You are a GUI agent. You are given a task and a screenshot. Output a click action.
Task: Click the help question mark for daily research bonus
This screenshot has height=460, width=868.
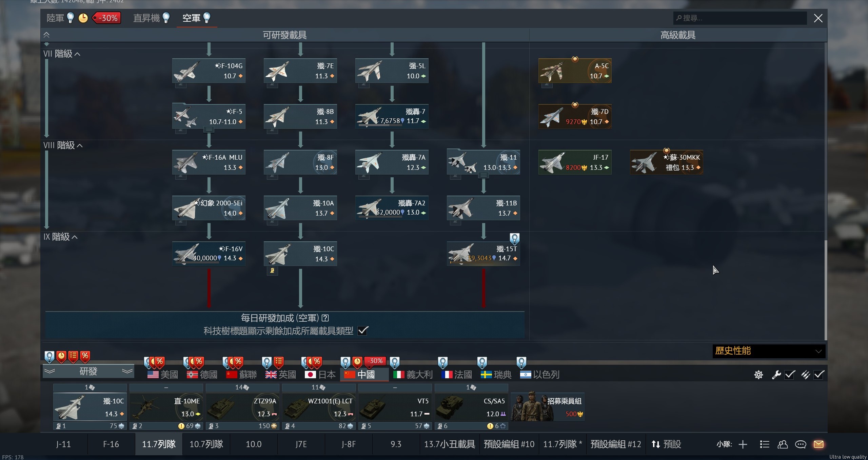coord(325,318)
